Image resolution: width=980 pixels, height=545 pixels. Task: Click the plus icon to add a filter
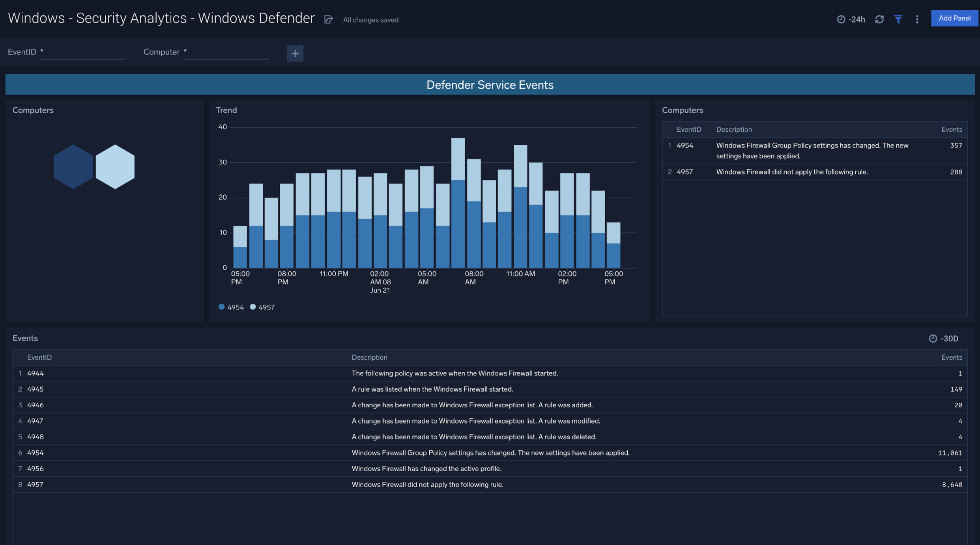[295, 53]
